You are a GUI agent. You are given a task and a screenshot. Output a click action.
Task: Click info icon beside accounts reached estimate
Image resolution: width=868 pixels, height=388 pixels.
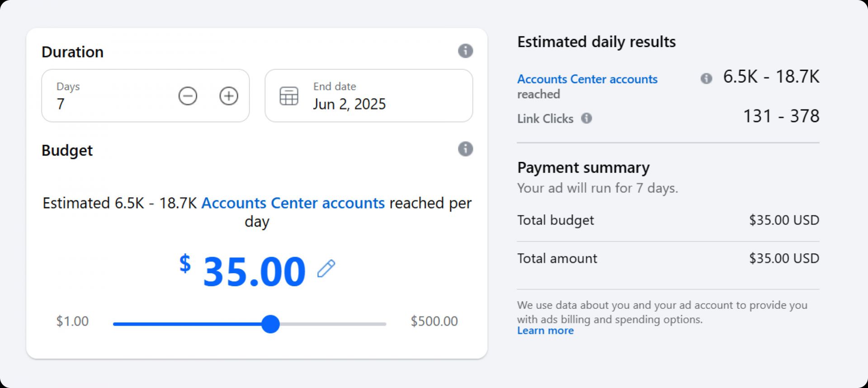point(706,79)
